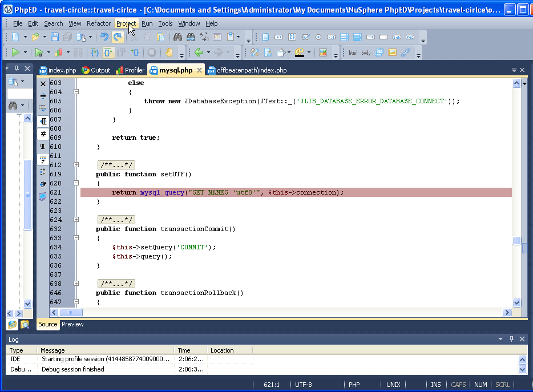Toggle whitespace paragraph mark display
533x392 pixels.
(43, 146)
